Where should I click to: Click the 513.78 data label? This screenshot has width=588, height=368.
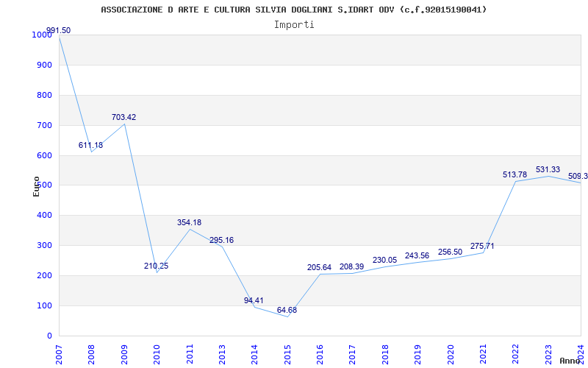click(x=515, y=174)
